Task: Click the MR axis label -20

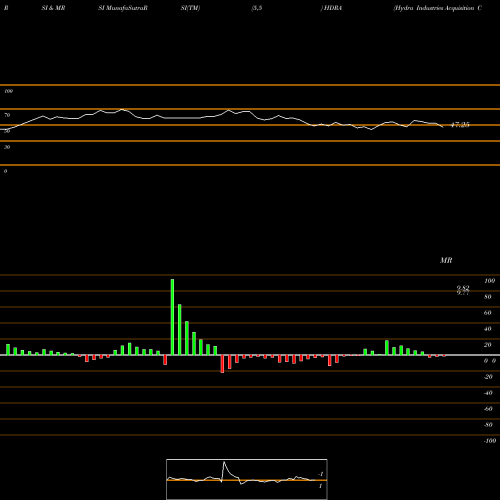Action: 488,377
